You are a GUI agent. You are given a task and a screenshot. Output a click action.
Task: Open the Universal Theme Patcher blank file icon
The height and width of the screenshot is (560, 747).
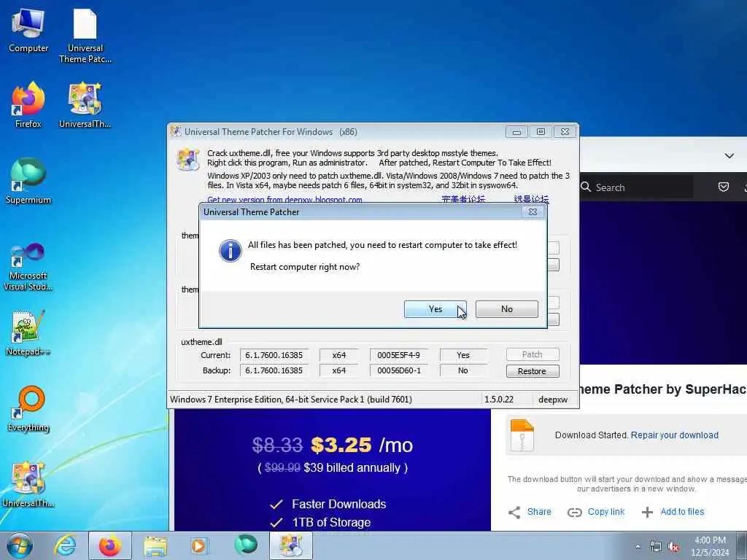pyautogui.click(x=85, y=36)
